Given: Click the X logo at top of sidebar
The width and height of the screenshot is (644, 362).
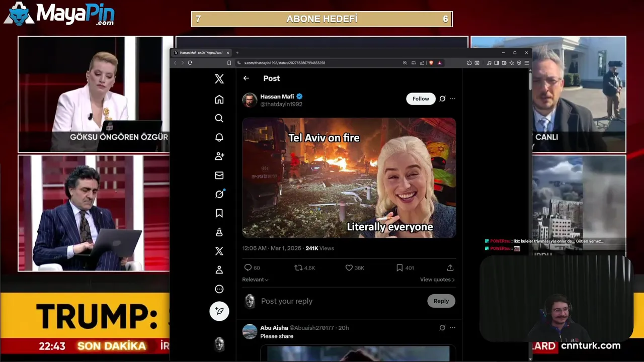Looking at the screenshot, I should (x=219, y=78).
